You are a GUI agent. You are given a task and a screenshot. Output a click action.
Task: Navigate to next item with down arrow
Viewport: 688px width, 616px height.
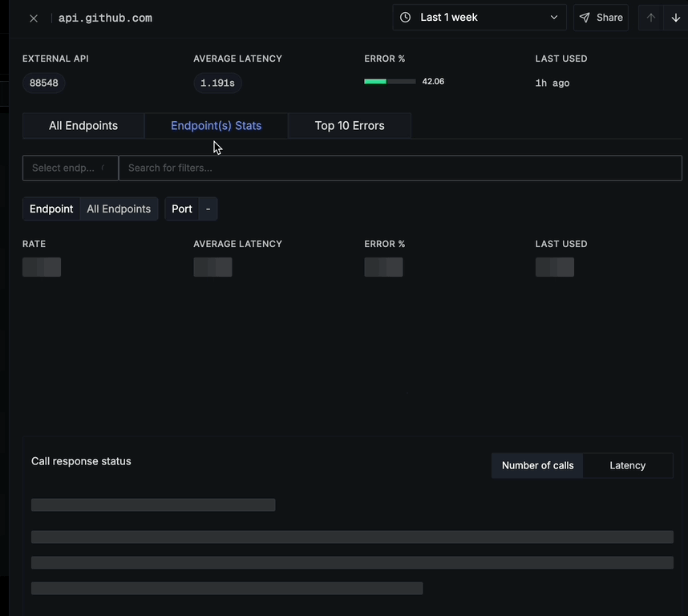[676, 18]
